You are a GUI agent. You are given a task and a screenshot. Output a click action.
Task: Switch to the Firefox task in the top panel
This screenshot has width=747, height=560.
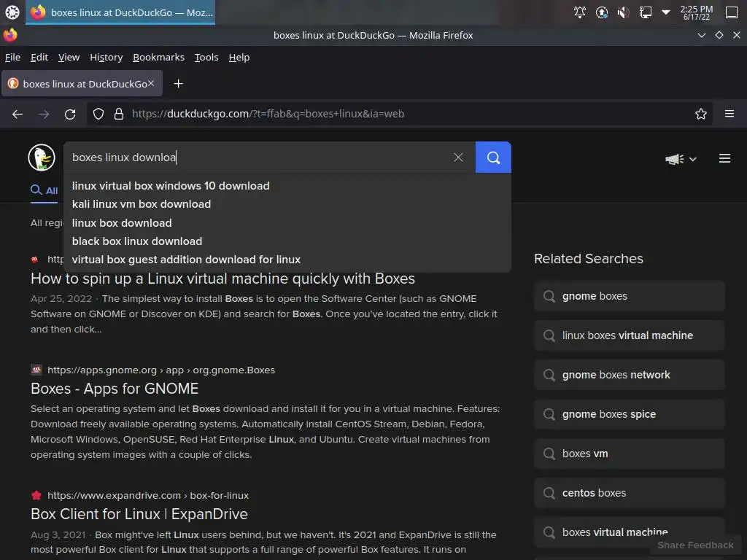[x=121, y=12]
